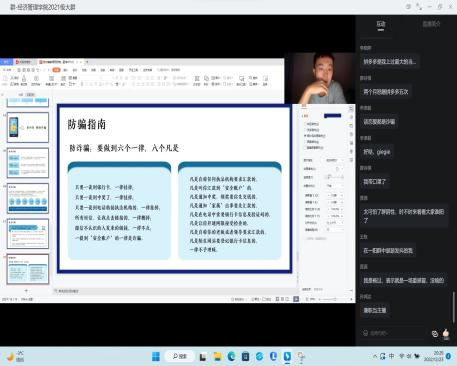Viewport: 457px width, 366px height.
Task: Select the phone-image slide thumbnail
Action: tap(28, 127)
